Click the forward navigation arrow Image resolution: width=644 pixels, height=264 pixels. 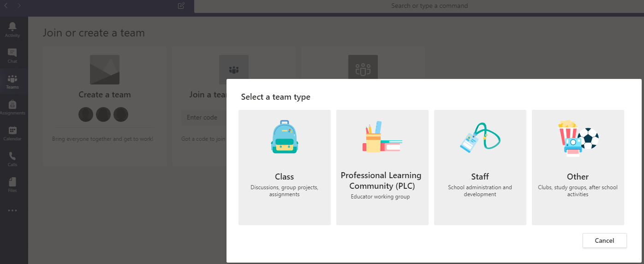pyautogui.click(x=19, y=6)
